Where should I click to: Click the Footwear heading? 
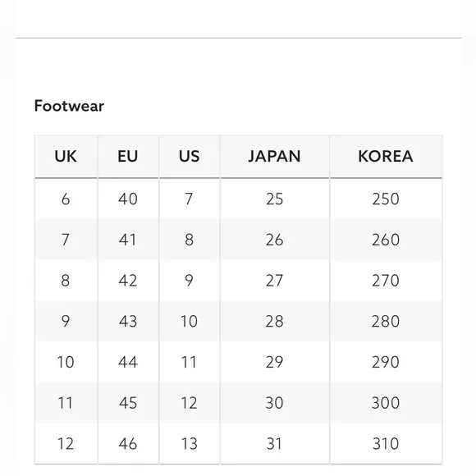coord(69,106)
